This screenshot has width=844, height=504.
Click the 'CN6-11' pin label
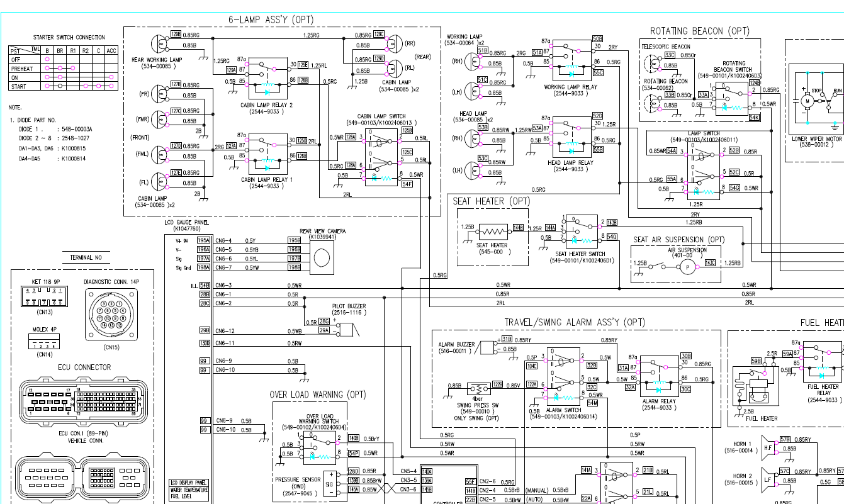(225, 343)
